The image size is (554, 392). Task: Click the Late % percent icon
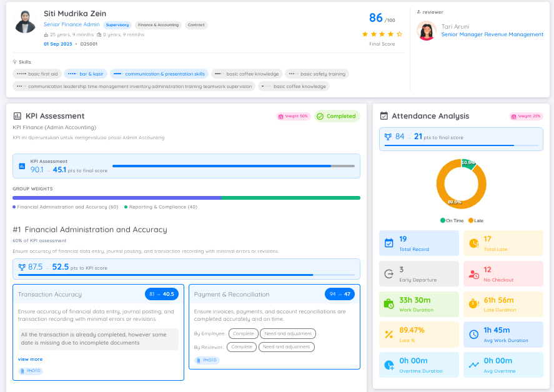click(x=389, y=335)
